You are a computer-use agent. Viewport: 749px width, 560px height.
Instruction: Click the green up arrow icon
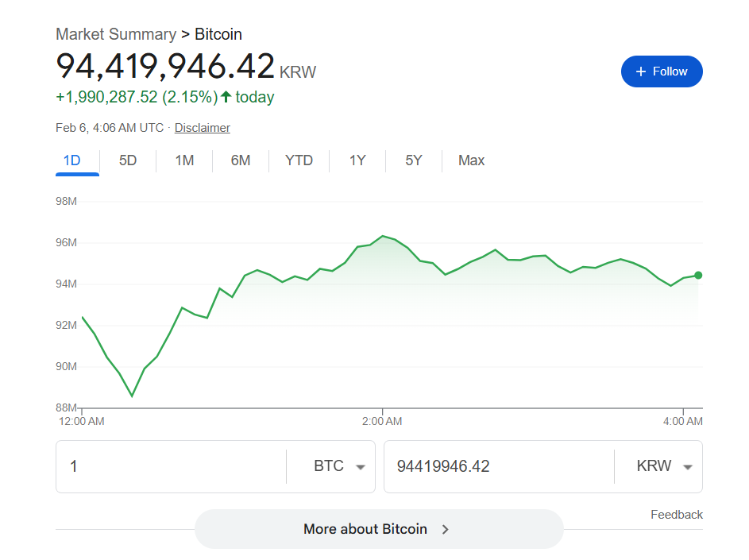(x=226, y=97)
